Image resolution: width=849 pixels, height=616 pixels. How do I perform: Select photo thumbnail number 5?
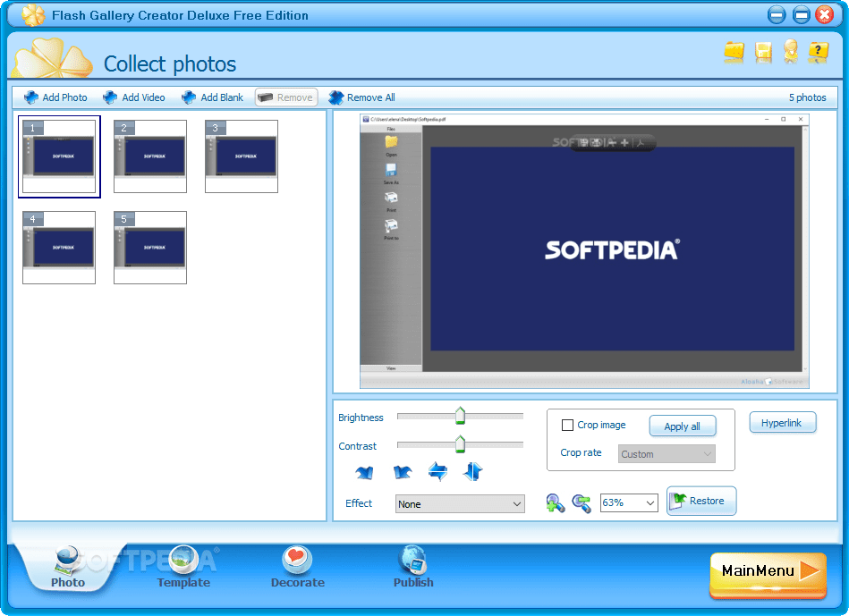(150, 248)
